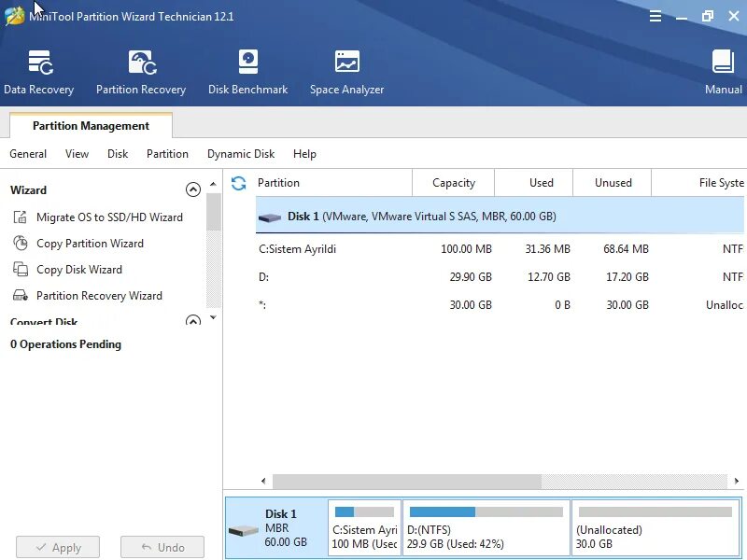747x560 pixels.
Task: Open the Partition menu
Action: [x=167, y=154]
